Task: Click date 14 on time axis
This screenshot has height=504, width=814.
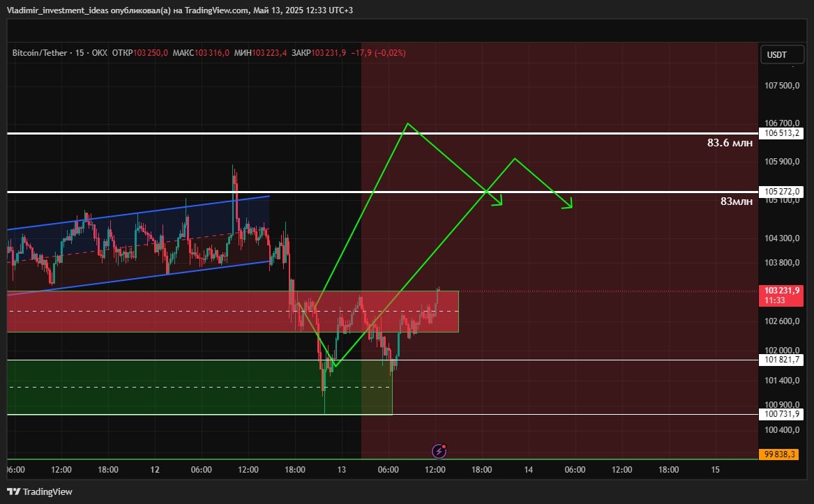Action: [529, 470]
